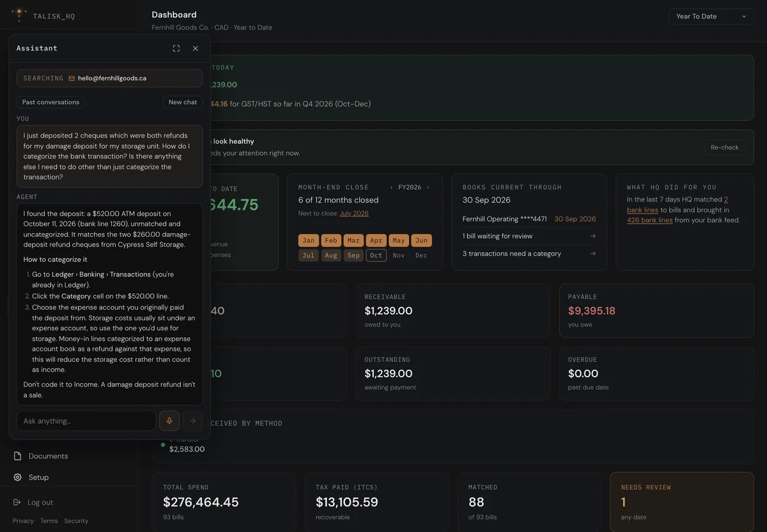Click the Receivable $1,239.00 card
The image size is (767, 532).
click(x=453, y=310)
